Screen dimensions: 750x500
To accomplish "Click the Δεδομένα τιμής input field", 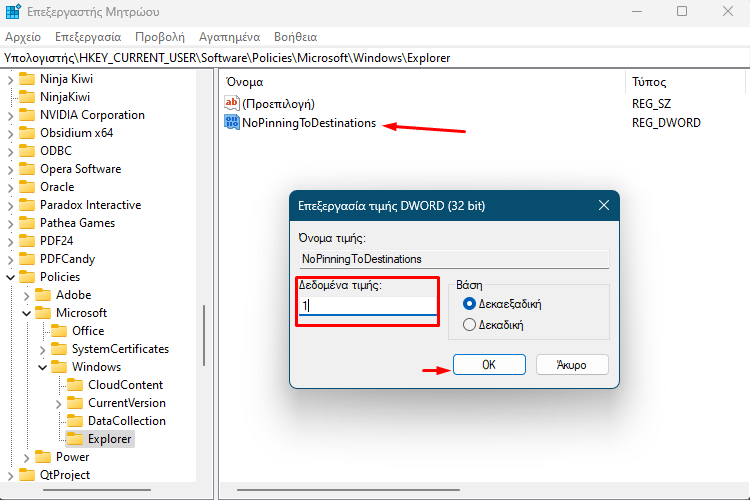I will pyautogui.click(x=367, y=305).
